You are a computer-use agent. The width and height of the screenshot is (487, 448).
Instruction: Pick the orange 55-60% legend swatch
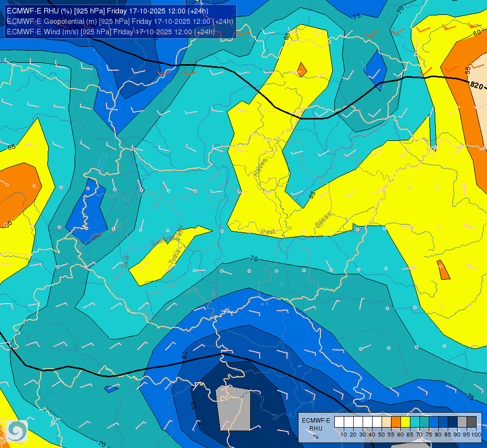pos(395,422)
